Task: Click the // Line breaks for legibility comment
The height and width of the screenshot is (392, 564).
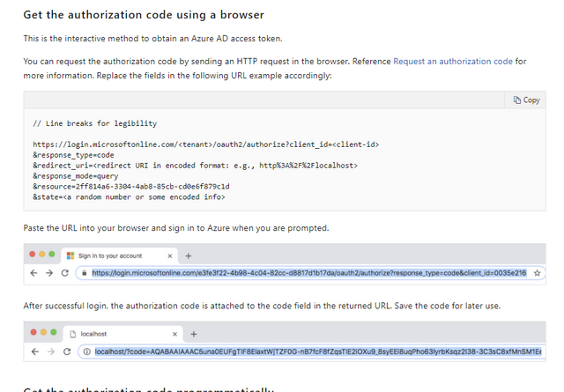Action: point(95,123)
